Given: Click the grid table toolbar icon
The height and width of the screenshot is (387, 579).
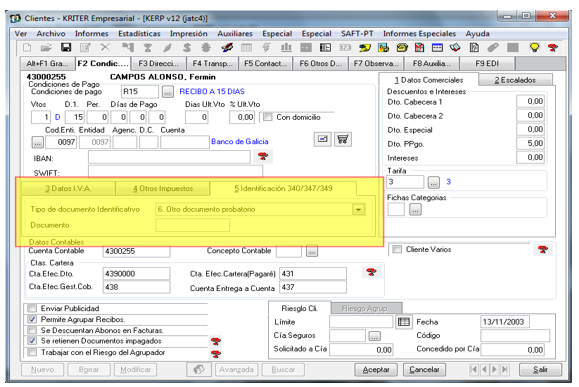Looking at the screenshot, I should [x=246, y=48].
